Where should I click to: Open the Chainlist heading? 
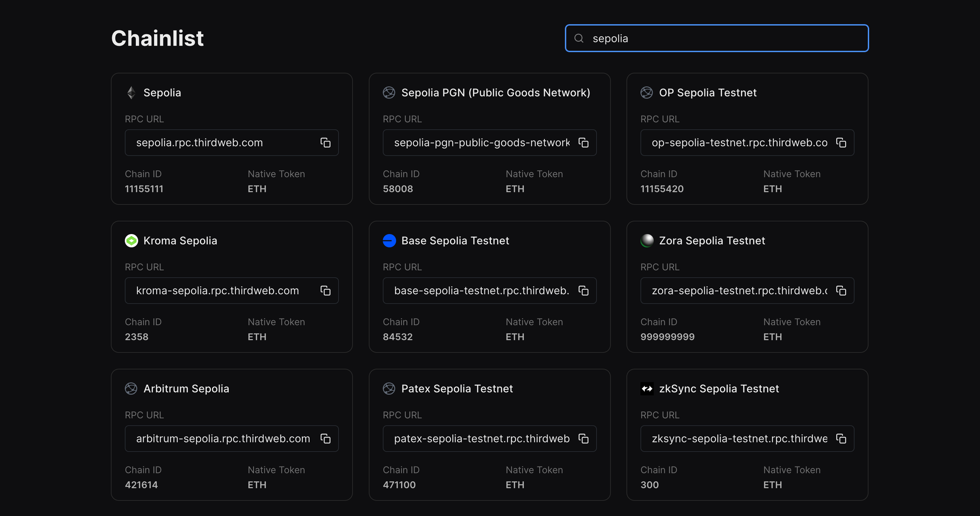pyautogui.click(x=157, y=38)
